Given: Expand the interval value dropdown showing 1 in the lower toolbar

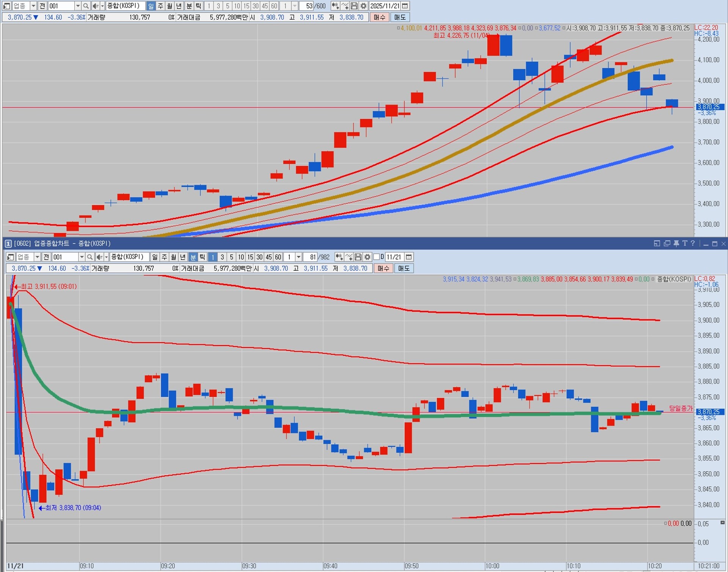Looking at the screenshot, I should pos(298,257).
